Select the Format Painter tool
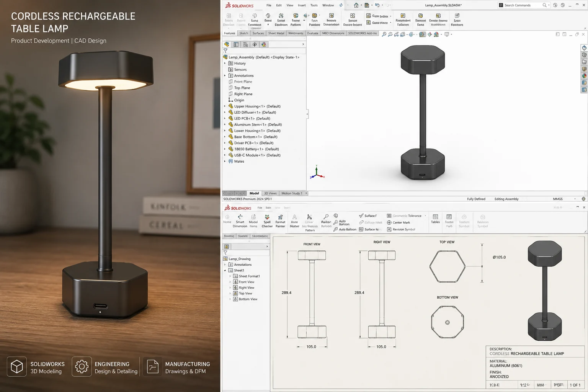588x392 pixels. click(x=280, y=221)
